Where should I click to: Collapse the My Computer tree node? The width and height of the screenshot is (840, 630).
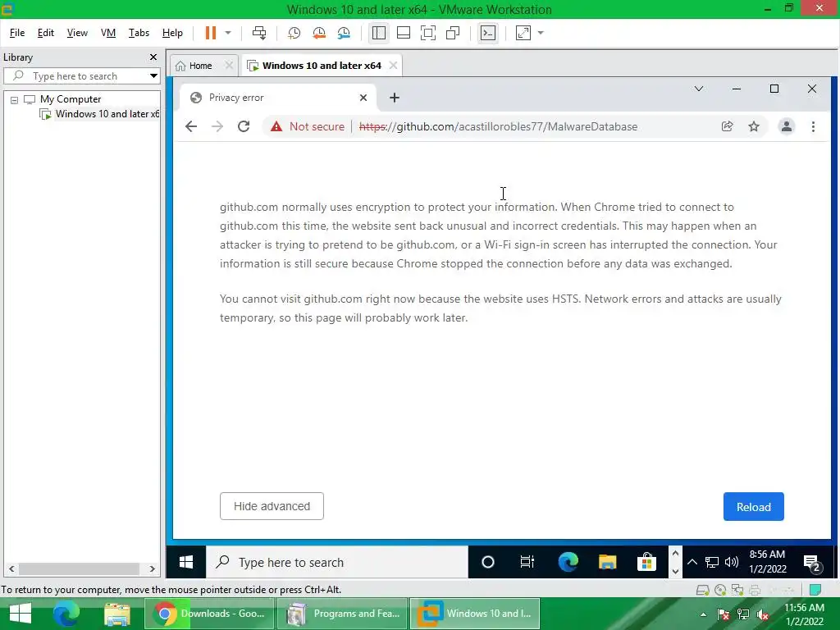pyautogui.click(x=15, y=99)
